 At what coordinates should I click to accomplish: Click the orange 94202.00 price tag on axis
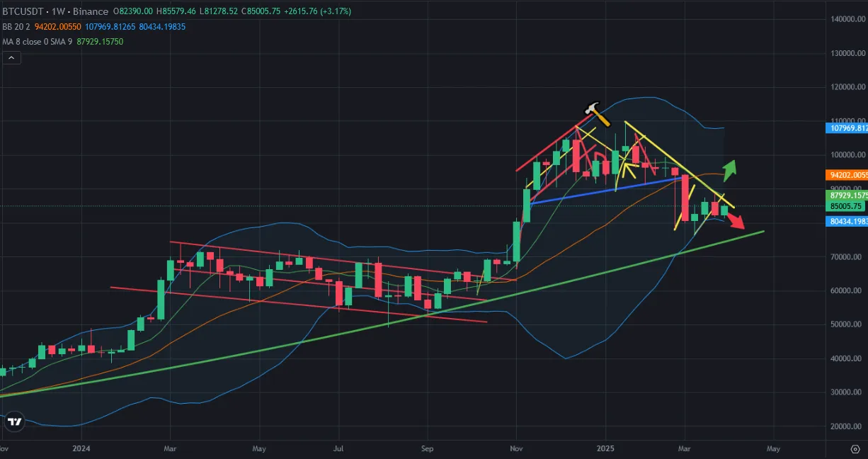(847, 174)
